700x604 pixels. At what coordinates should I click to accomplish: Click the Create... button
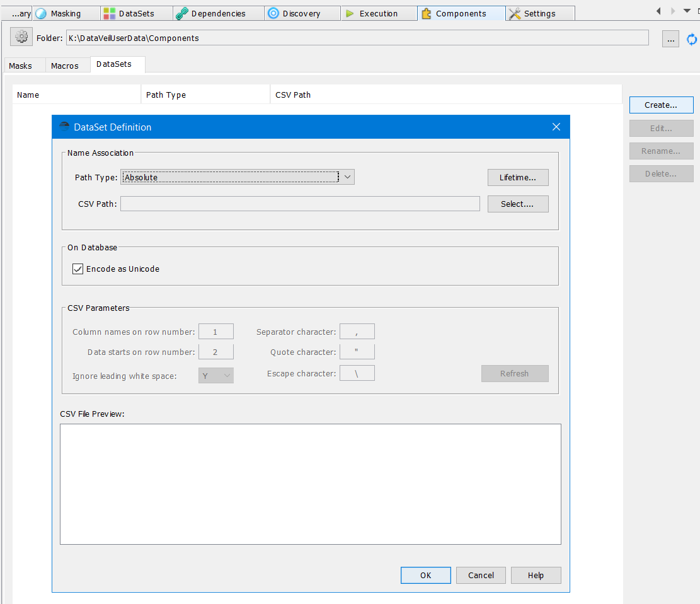661,105
